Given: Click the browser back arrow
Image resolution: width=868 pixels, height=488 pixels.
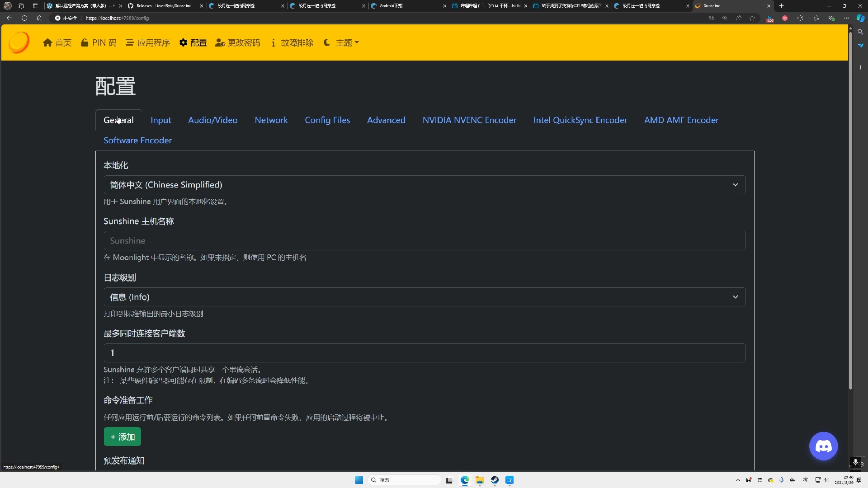Looking at the screenshot, I should 9,18.
